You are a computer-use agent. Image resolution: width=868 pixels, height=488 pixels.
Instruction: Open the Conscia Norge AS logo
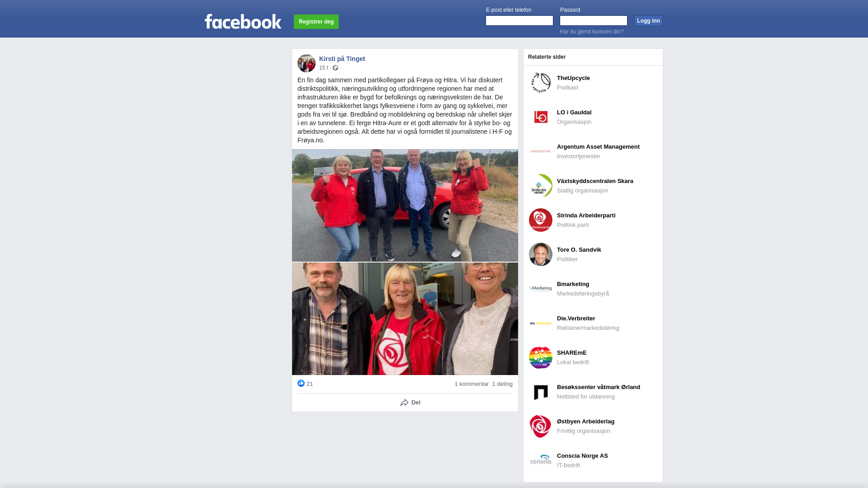point(541,460)
